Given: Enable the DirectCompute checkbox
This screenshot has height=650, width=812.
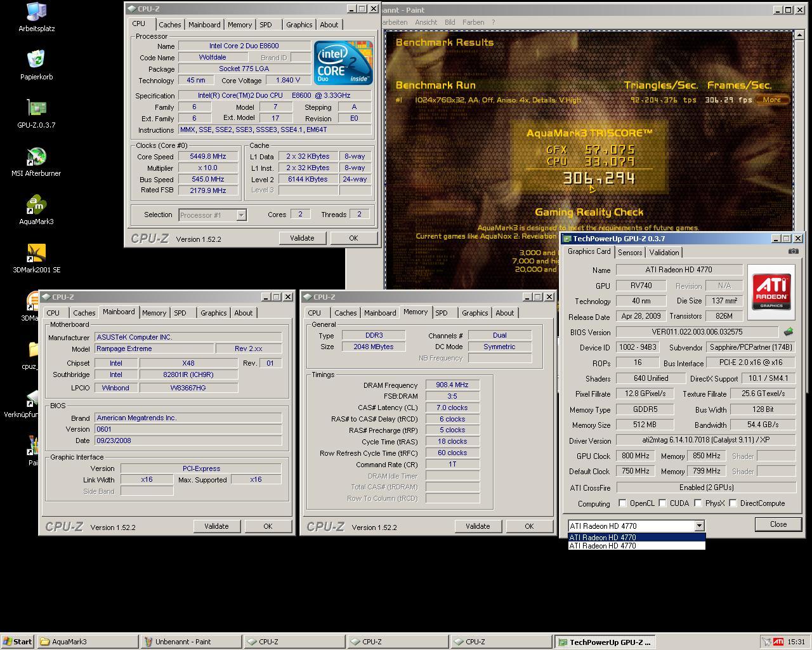Looking at the screenshot, I should tap(733, 503).
